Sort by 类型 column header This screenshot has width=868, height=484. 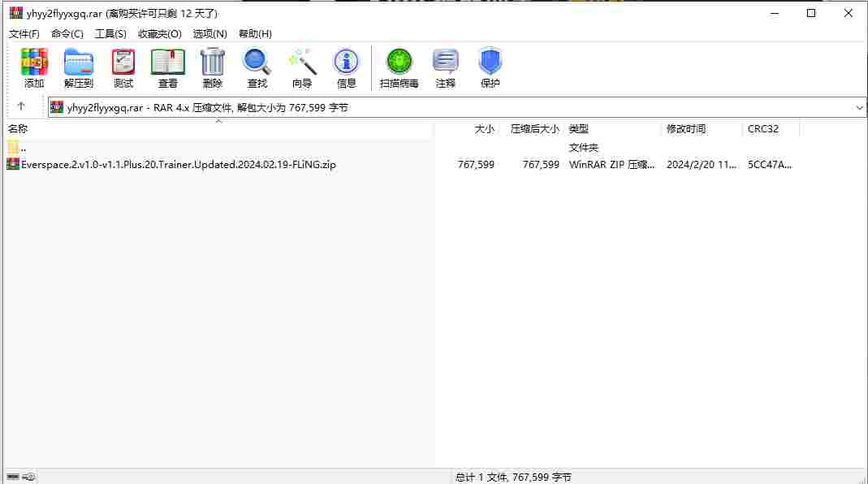click(578, 129)
